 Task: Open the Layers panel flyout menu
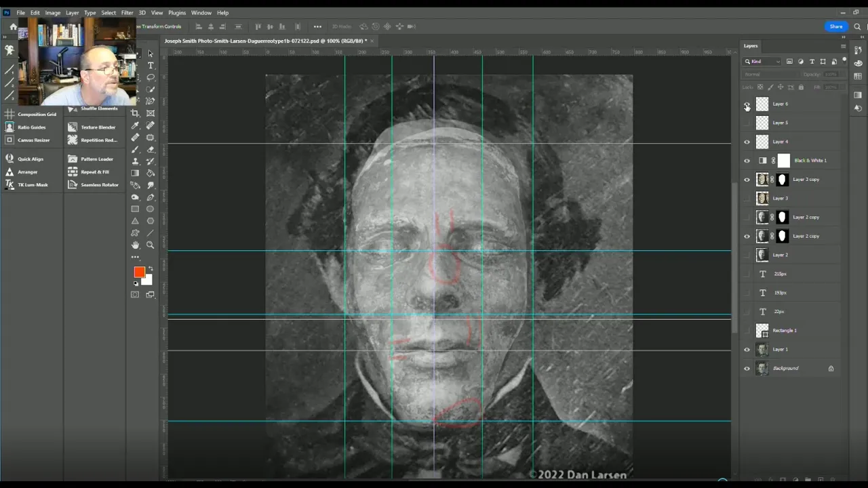pos(843,46)
